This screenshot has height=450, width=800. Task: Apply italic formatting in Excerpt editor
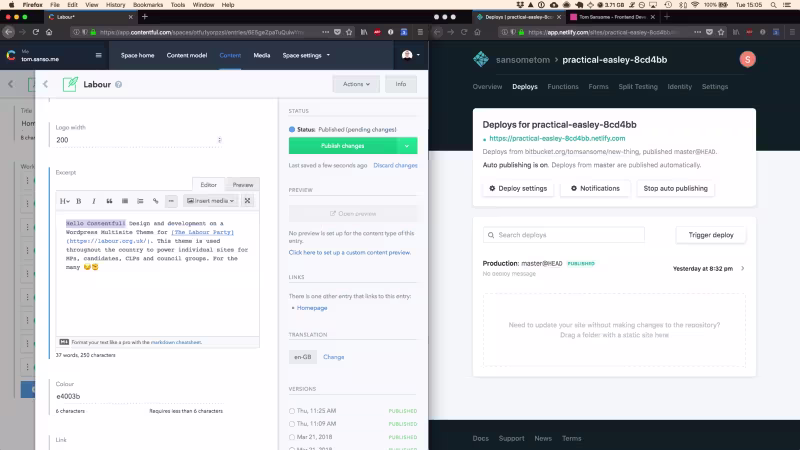click(94, 201)
